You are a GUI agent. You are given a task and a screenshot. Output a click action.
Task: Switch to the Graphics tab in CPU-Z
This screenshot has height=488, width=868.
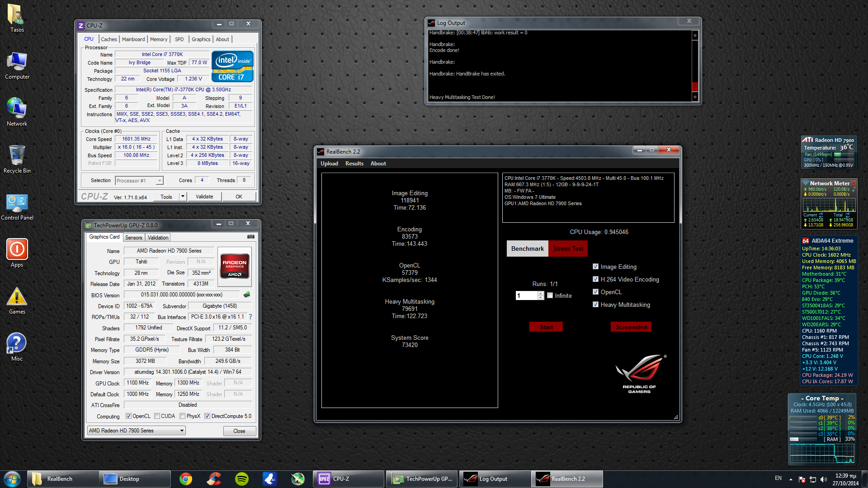201,39
